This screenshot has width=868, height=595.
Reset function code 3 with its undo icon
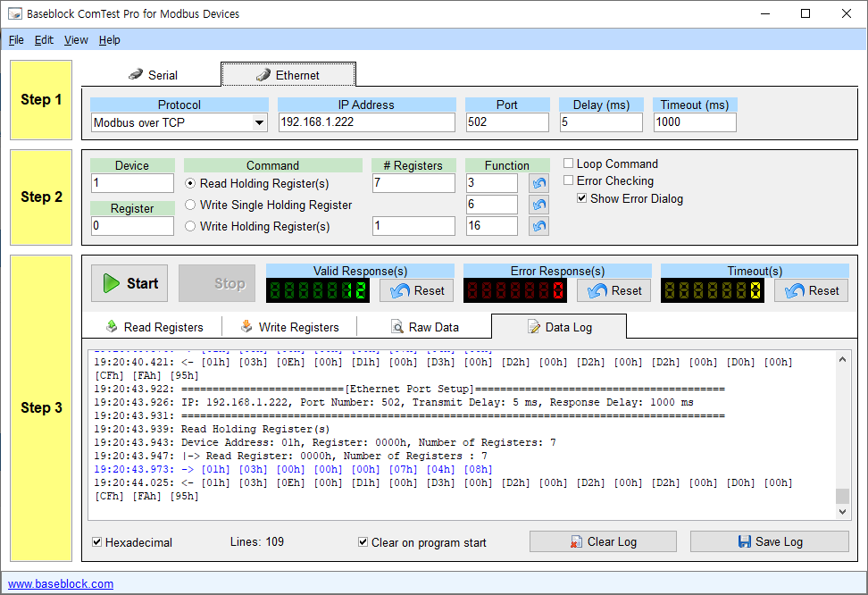(x=538, y=183)
